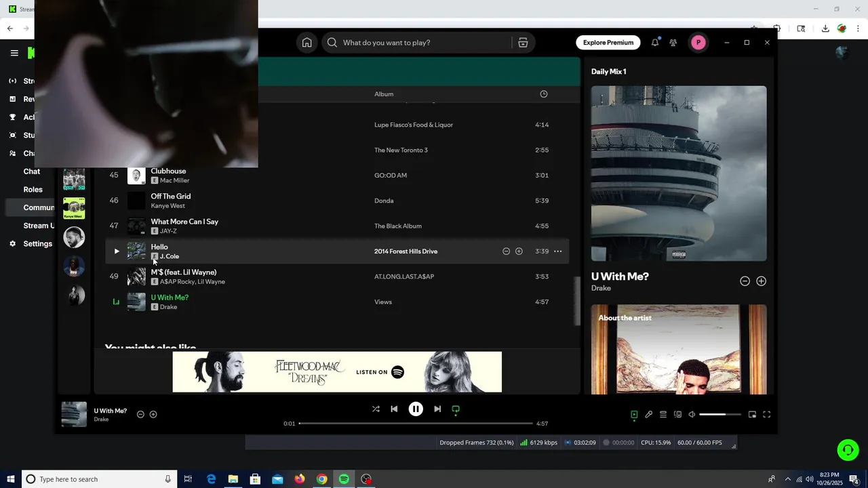Image resolution: width=868 pixels, height=488 pixels.
Task: Toggle repeat mode
Action: click(456, 409)
